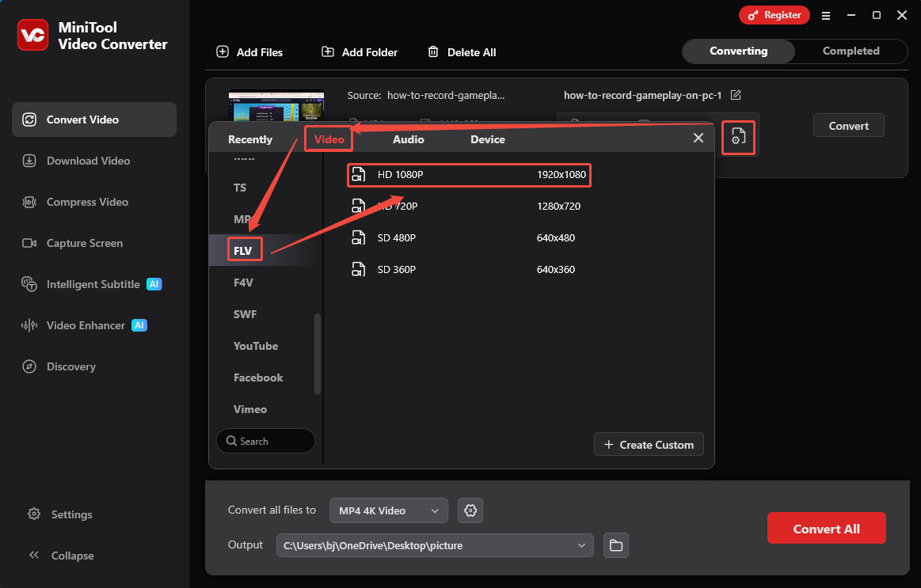Choose the SD 480P preset
The width and height of the screenshot is (921, 588).
(469, 237)
